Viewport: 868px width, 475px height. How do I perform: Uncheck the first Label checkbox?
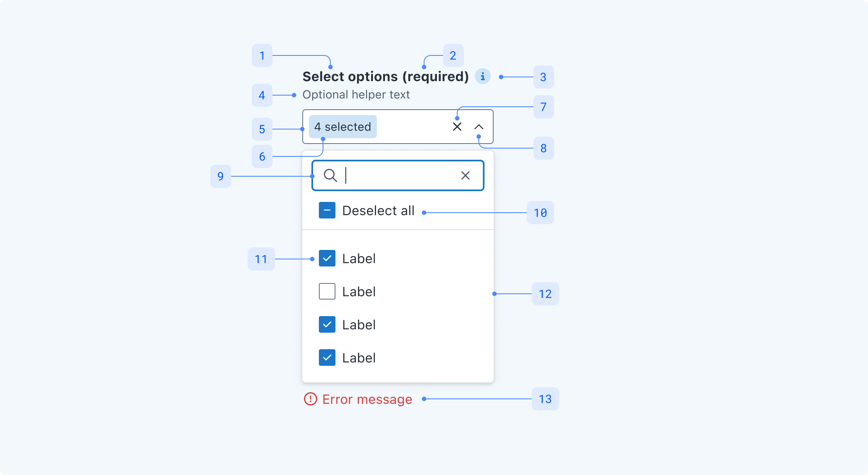tap(327, 258)
